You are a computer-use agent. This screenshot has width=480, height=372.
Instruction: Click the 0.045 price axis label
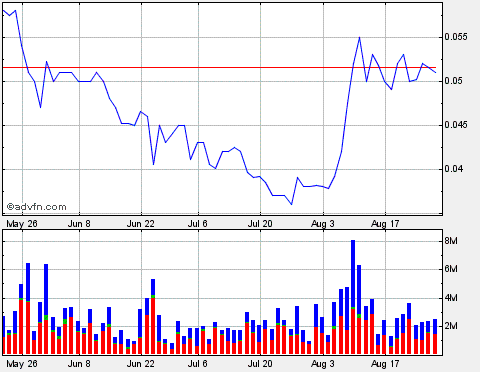(456, 125)
